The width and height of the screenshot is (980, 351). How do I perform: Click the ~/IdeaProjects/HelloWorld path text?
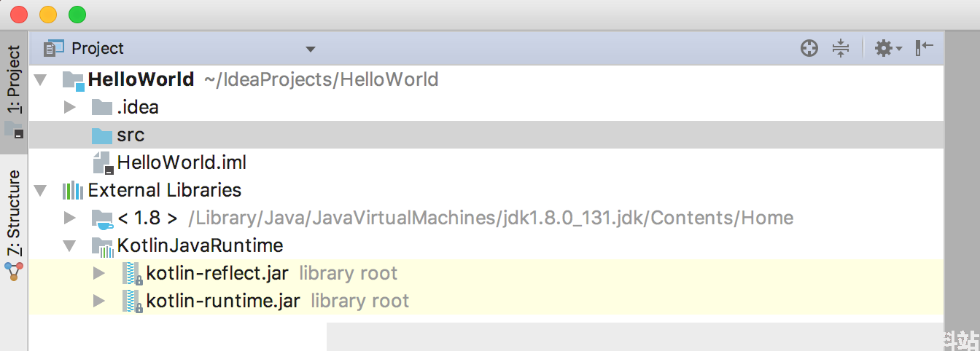click(x=322, y=79)
